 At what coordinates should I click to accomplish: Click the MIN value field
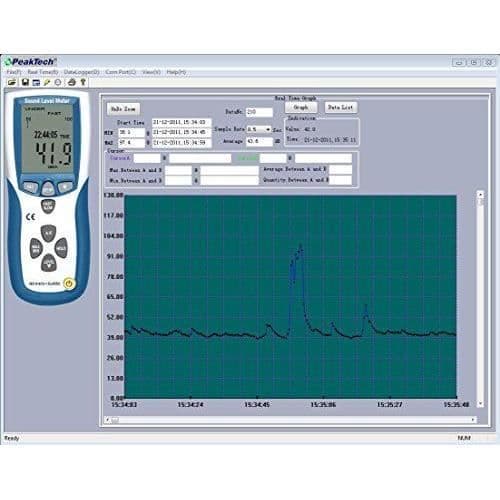point(132,132)
